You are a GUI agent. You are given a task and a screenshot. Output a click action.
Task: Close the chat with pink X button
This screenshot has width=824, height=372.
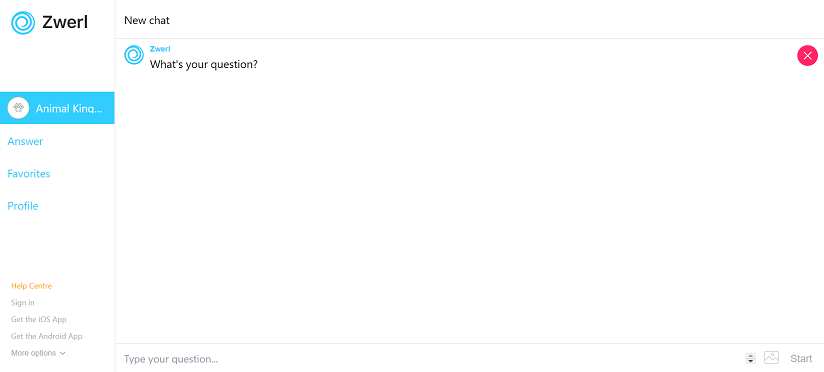click(807, 56)
